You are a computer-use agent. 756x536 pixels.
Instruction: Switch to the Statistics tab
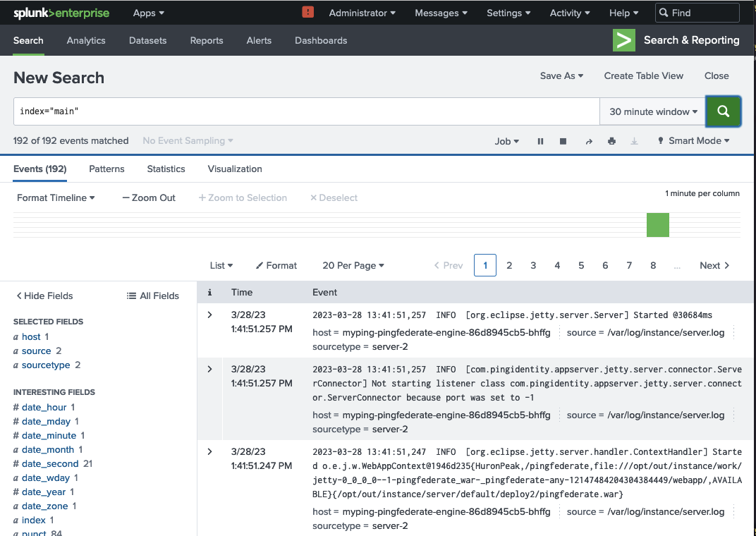click(166, 169)
